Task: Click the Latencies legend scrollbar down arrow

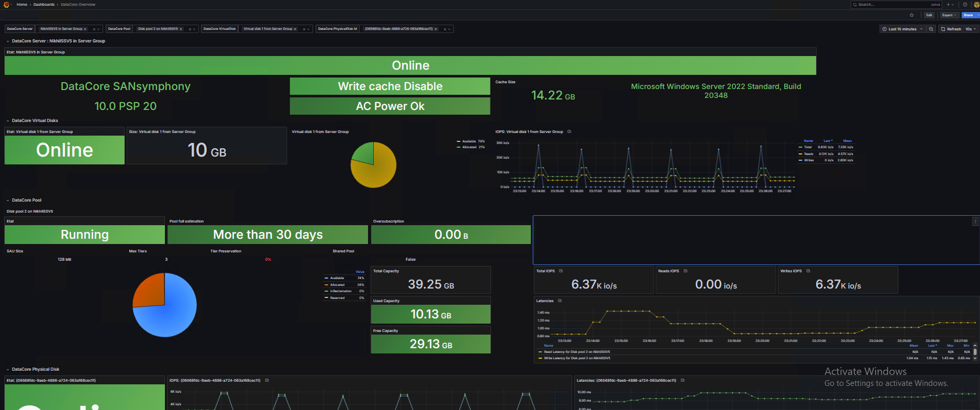Action: [x=975, y=359]
